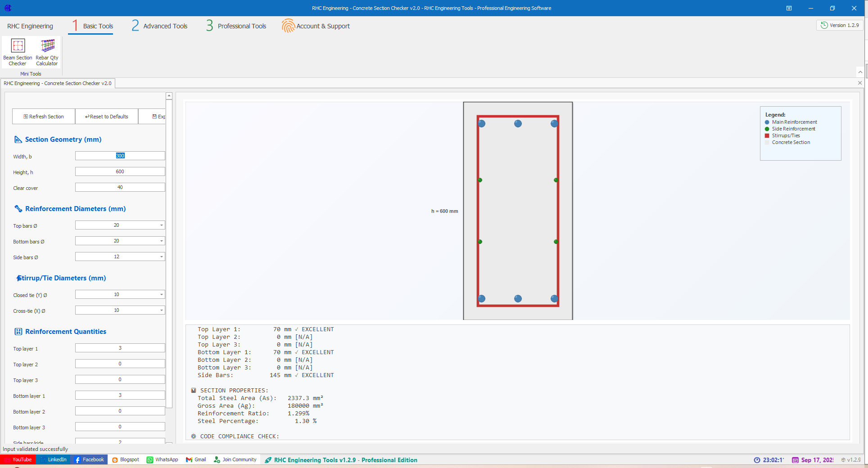
Task: Expand the Side bars diameter dropdown
Action: [162, 256]
